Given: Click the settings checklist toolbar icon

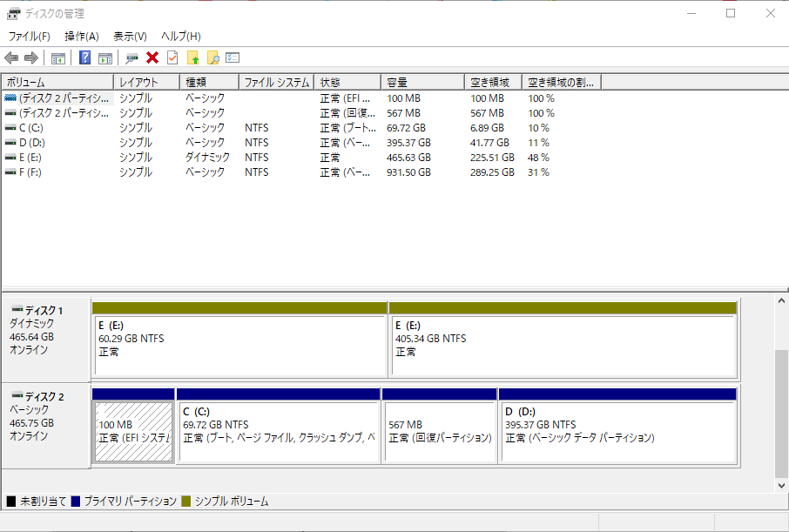Looking at the screenshot, I should click(x=233, y=58).
